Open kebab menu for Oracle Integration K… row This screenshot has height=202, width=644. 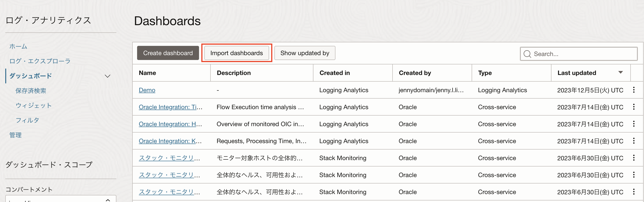click(x=633, y=141)
